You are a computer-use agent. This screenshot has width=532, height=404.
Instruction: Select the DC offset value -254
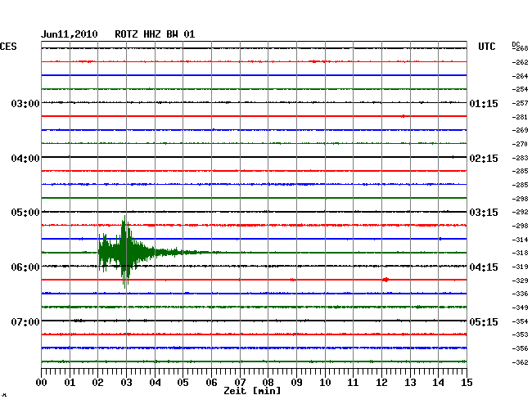pyautogui.click(x=520, y=89)
